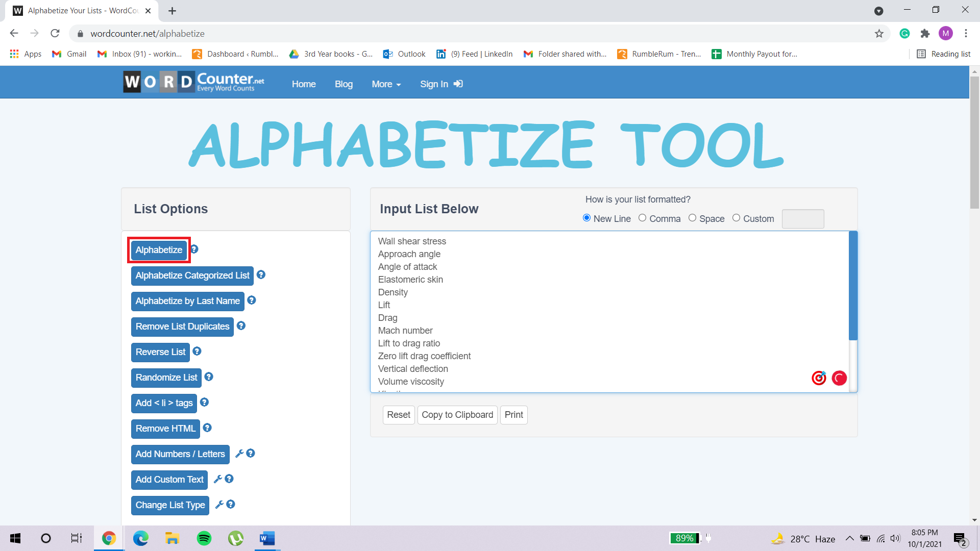The image size is (980, 551).
Task: Select the Comma format radio button
Action: point(643,218)
